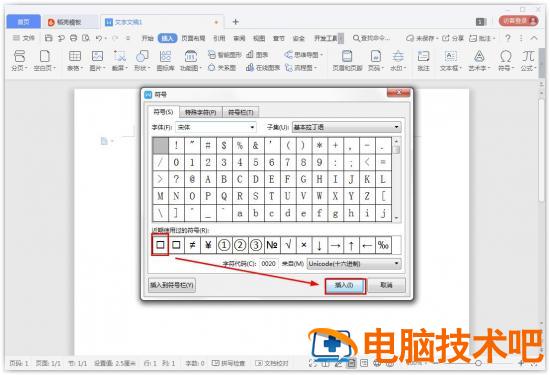Viewport: 550px width, 375px height.
Task: Click the 文本框 text box icon
Action: [x=450, y=56]
